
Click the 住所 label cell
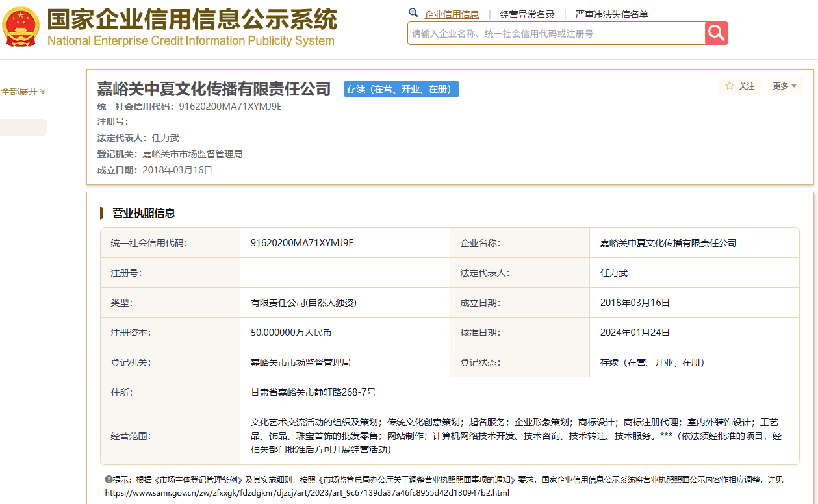coord(170,392)
